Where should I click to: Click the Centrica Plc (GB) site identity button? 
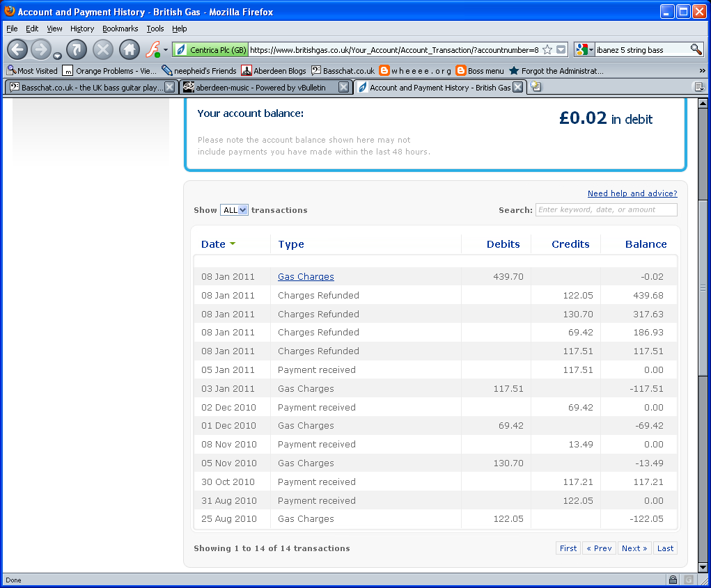point(211,50)
